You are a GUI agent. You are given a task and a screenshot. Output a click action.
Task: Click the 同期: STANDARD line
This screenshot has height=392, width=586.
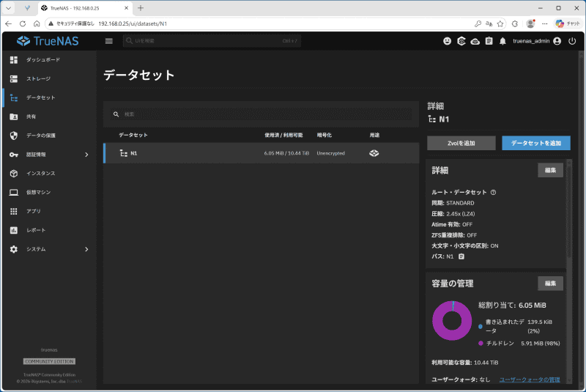[x=453, y=203]
